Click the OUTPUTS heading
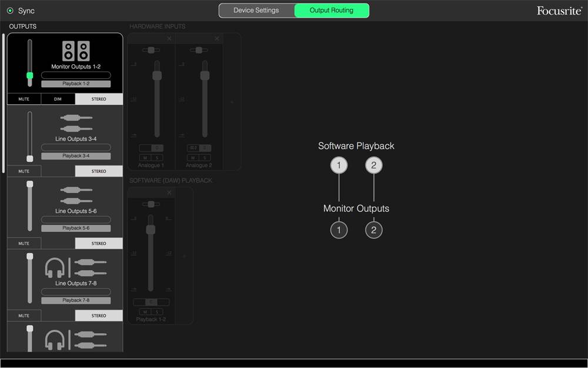Image resolution: width=588 pixels, height=368 pixels. pos(23,26)
